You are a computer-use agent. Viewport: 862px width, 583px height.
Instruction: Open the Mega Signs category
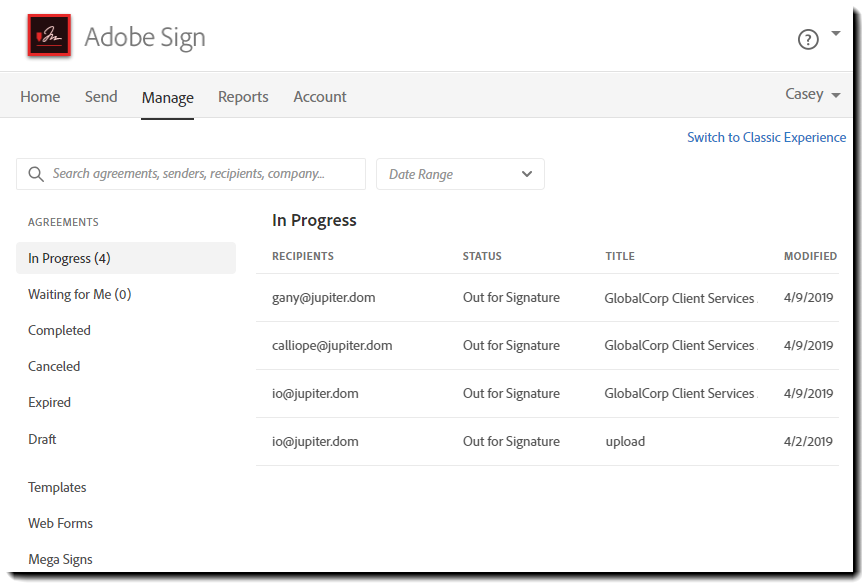(x=60, y=559)
